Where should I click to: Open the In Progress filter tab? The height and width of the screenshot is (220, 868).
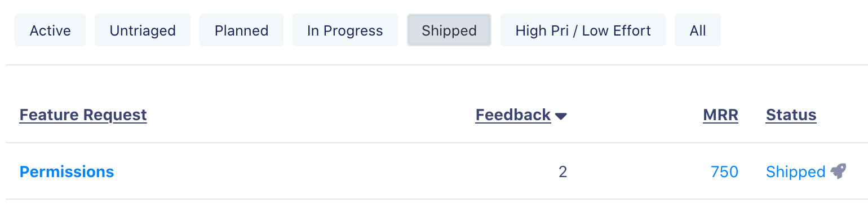tap(345, 30)
